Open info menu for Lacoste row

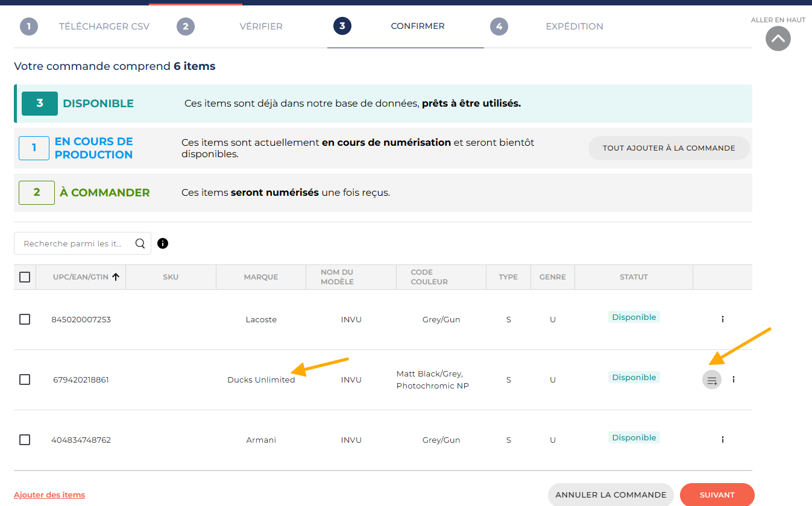point(722,319)
